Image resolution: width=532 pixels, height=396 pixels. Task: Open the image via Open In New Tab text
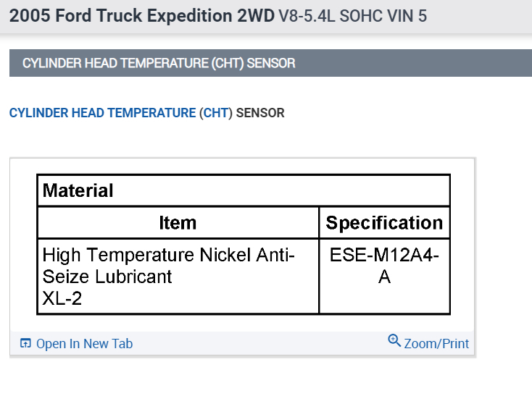click(84, 344)
